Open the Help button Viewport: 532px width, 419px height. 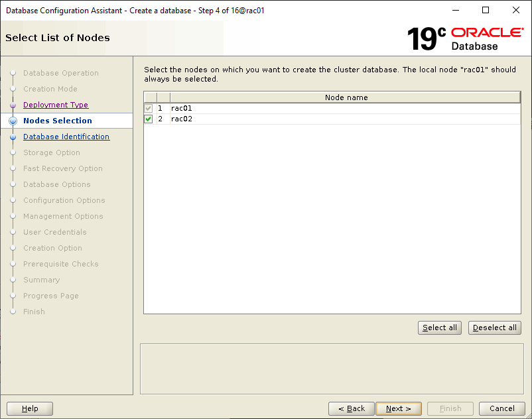click(x=30, y=408)
